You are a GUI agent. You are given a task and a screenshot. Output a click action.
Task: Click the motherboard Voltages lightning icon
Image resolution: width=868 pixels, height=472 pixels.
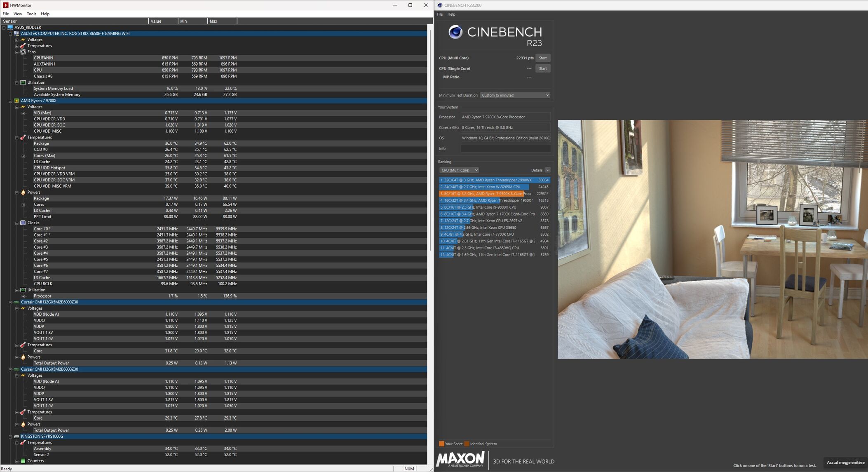pos(23,40)
